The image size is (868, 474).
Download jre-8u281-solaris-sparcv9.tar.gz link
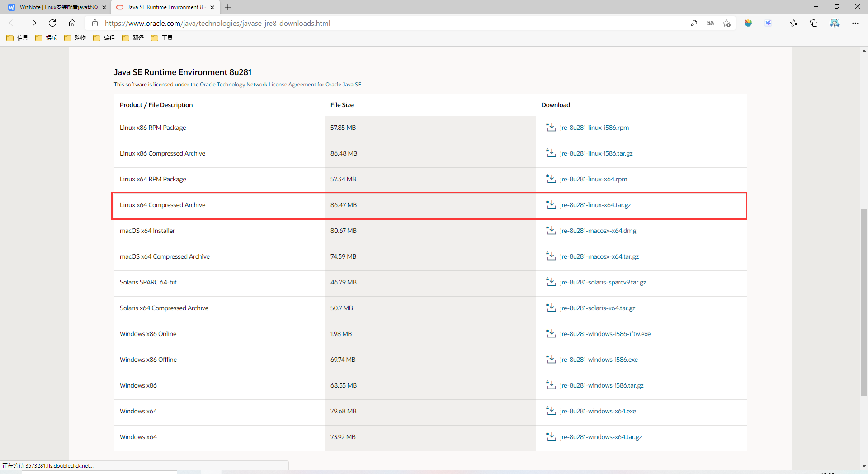[x=603, y=282]
